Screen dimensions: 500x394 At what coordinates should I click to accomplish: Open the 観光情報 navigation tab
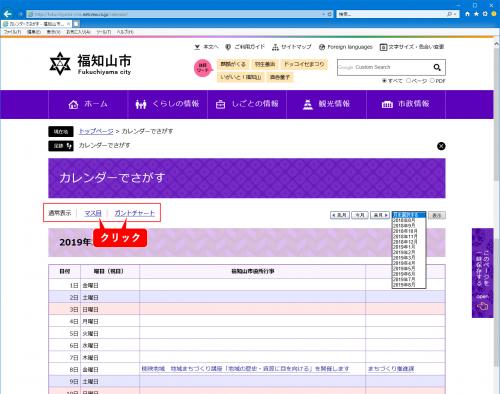tap(326, 104)
